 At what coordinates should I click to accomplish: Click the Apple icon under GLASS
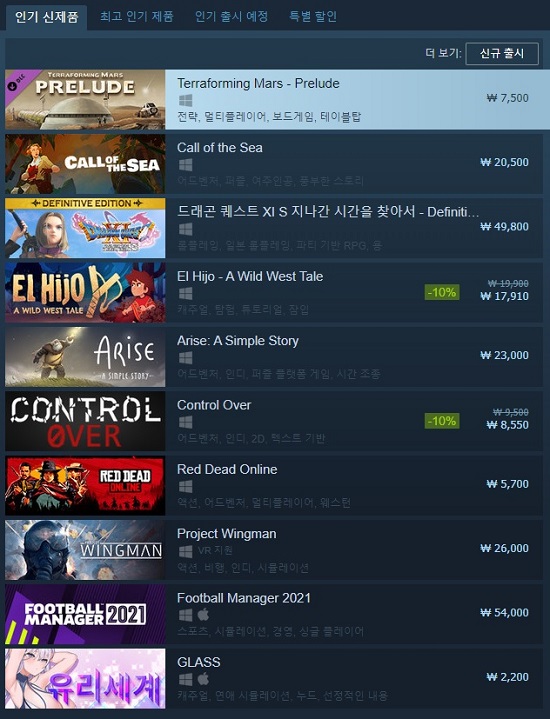pyautogui.click(x=203, y=678)
